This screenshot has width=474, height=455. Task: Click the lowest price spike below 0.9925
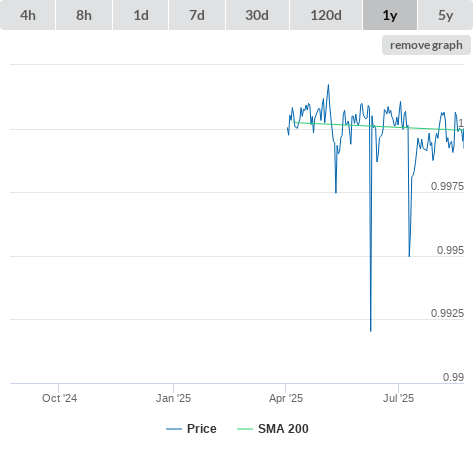pos(371,330)
